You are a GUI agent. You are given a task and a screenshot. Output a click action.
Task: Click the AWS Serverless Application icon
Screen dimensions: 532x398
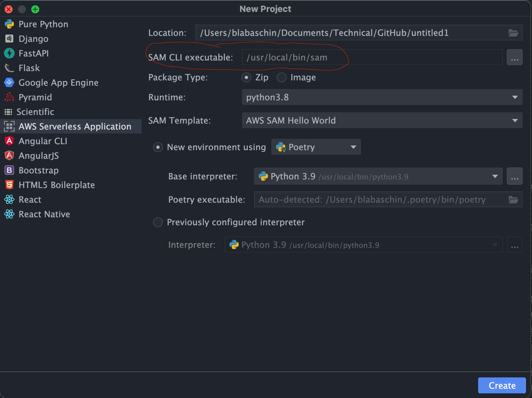tap(9, 126)
